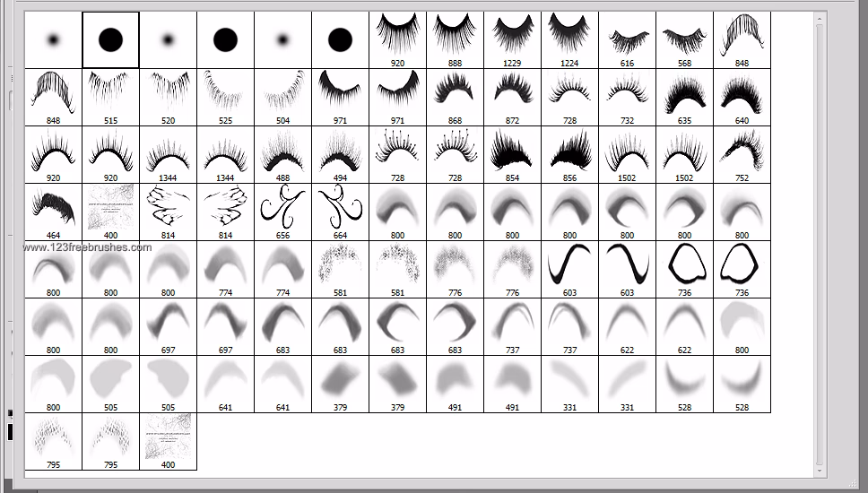Click the scrollbar down arrow

pos(818,470)
